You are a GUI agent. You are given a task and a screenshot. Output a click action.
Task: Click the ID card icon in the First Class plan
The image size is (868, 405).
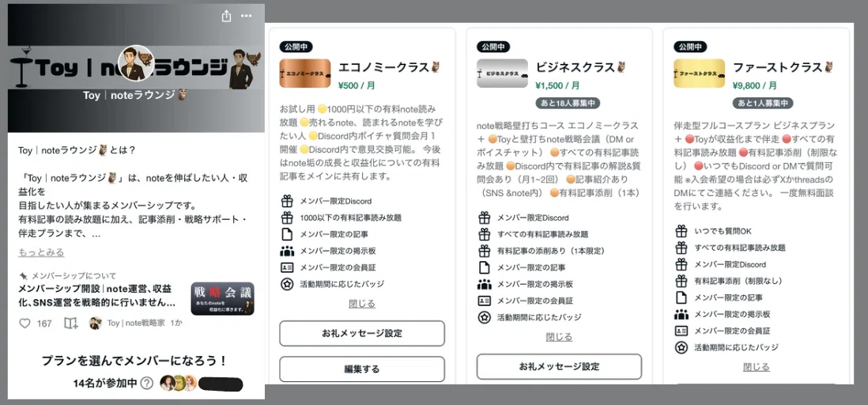tap(681, 331)
